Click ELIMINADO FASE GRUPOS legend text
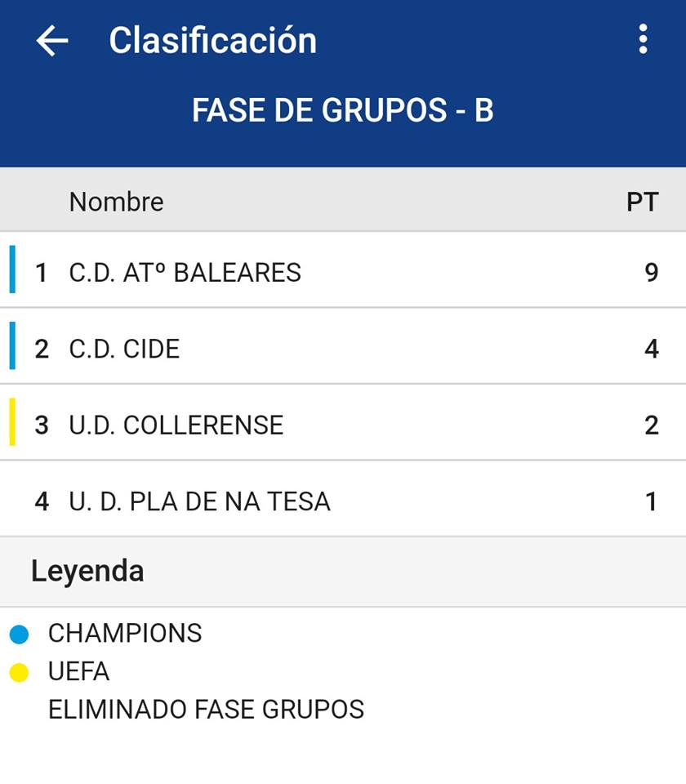This screenshot has width=686, height=784. click(x=206, y=710)
